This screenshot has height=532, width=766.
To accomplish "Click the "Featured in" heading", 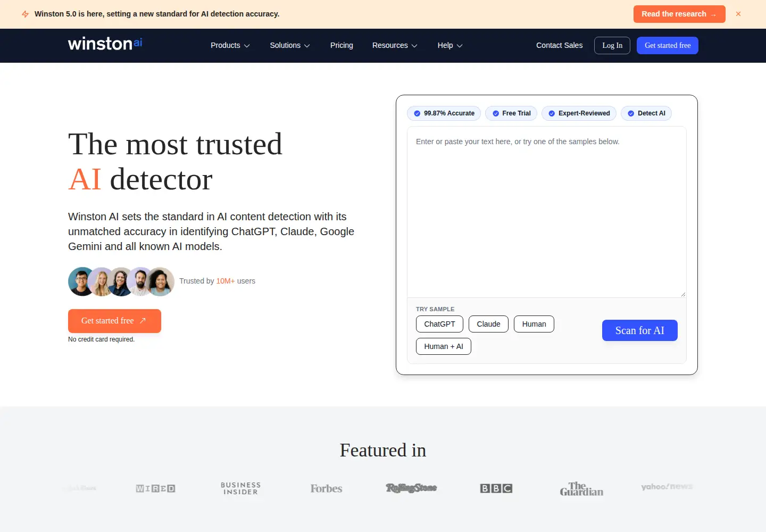I will click(383, 451).
